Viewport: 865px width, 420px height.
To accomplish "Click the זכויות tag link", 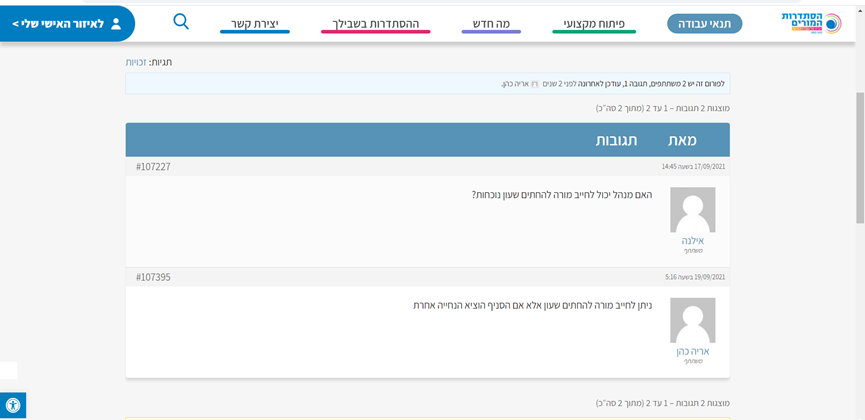I will click(136, 62).
